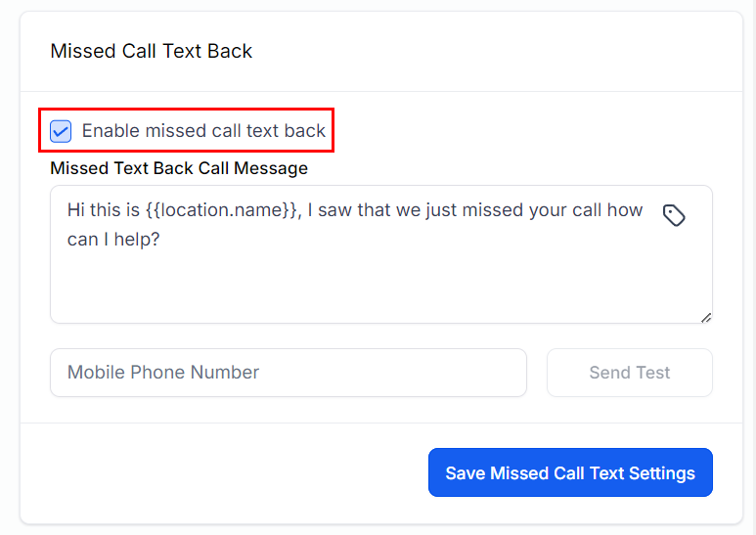Save Missed Call Text Settings
756x535 pixels.
pyautogui.click(x=570, y=473)
